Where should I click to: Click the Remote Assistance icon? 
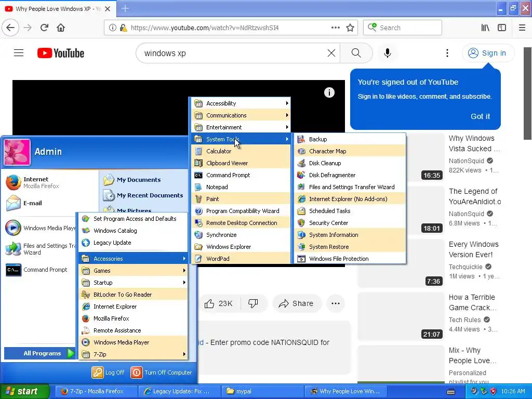86,330
